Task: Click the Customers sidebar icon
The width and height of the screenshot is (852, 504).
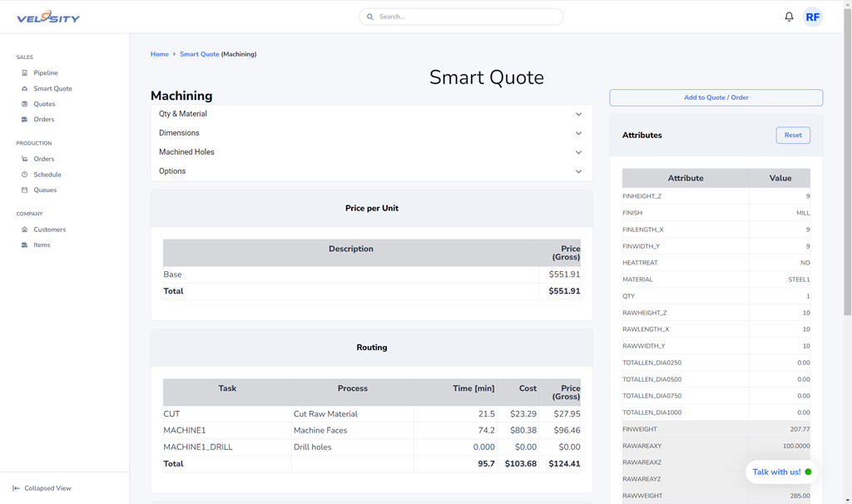Action: pos(24,230)
